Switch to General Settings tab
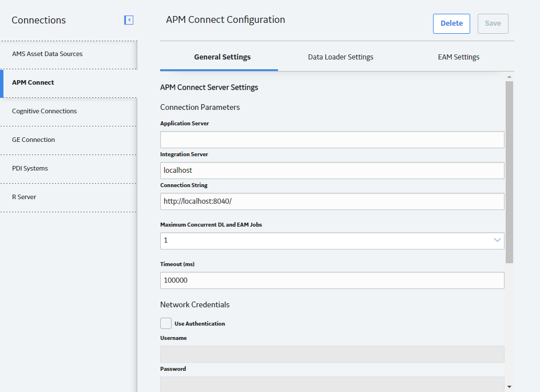Image resolution: width=540 pixels, height=392 pixels. click(219, 57)
